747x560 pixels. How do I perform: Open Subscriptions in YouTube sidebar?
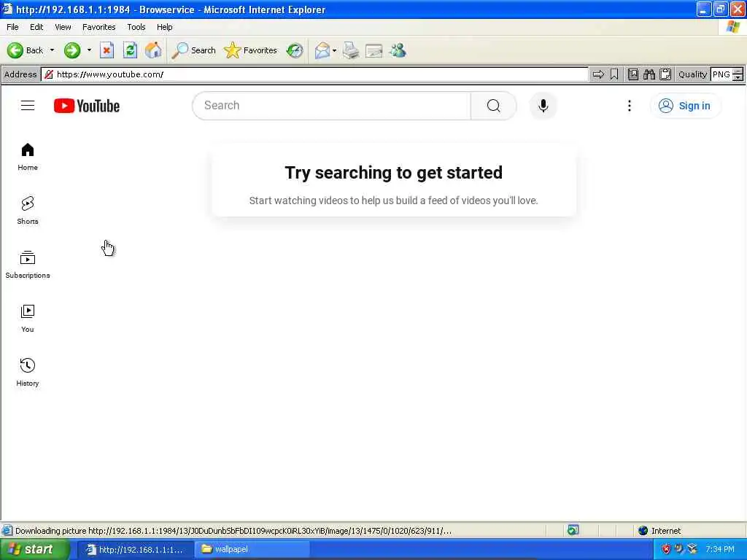coord(28,265)
